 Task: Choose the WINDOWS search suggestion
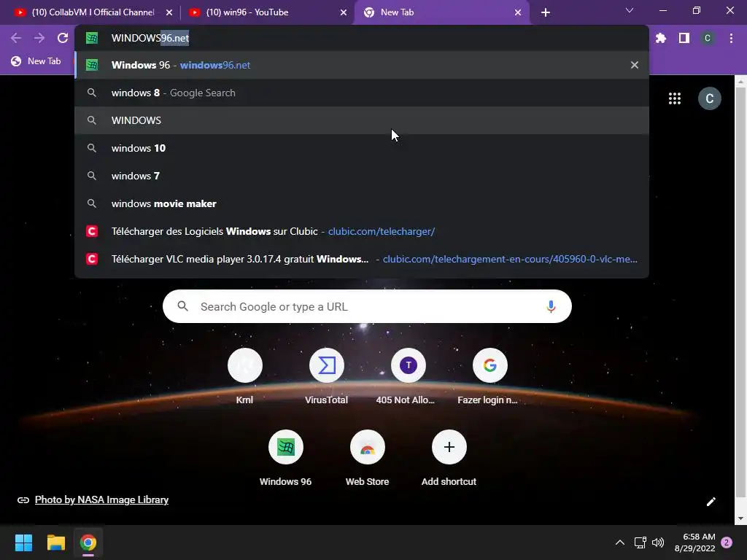coord(362,120)
